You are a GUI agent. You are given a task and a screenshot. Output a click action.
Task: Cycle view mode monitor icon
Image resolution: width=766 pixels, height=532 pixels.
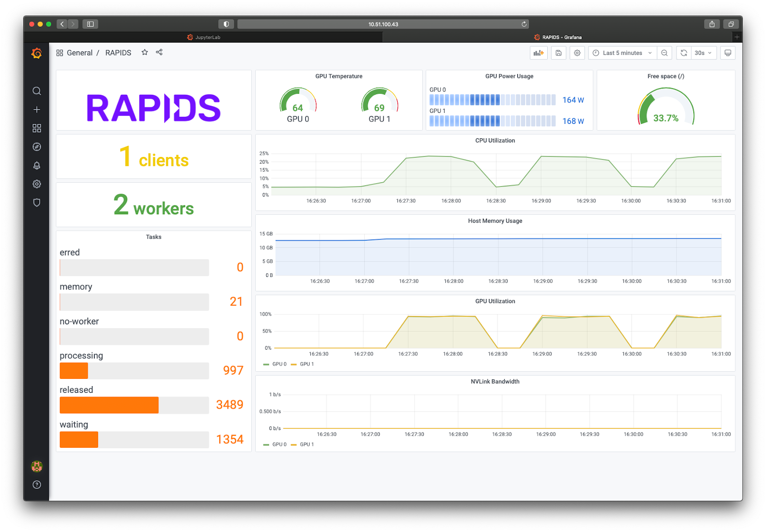click(728, 53)
